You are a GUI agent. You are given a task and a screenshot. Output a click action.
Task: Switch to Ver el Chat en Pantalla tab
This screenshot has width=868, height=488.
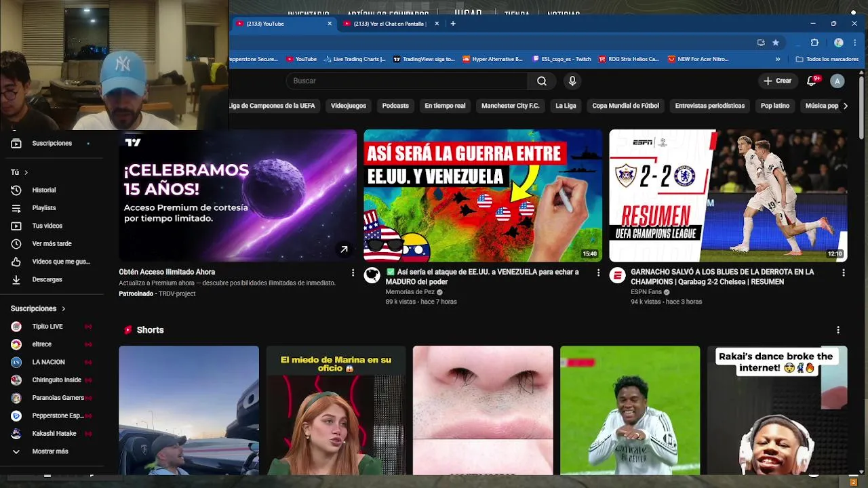click(x=390, y=24)
